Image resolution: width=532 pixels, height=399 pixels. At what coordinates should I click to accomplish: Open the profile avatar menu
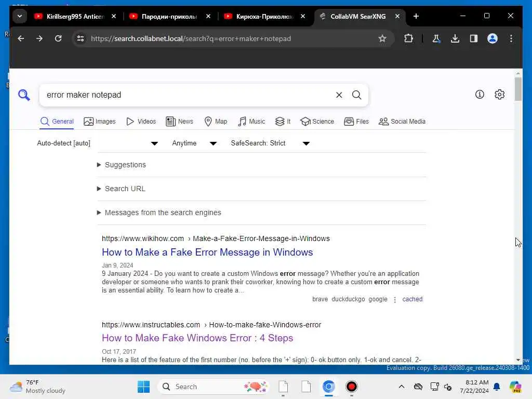point(493,38)
